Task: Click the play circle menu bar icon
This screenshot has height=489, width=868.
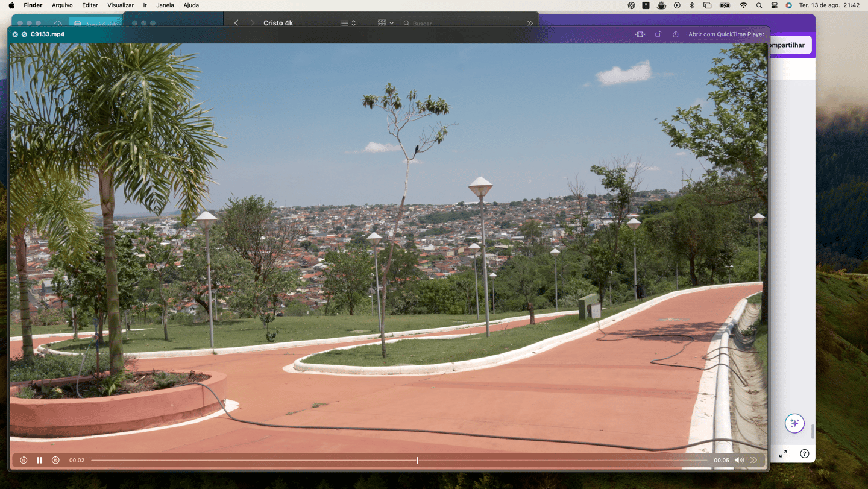Action: pyautogui.click(x=677, y=5)
